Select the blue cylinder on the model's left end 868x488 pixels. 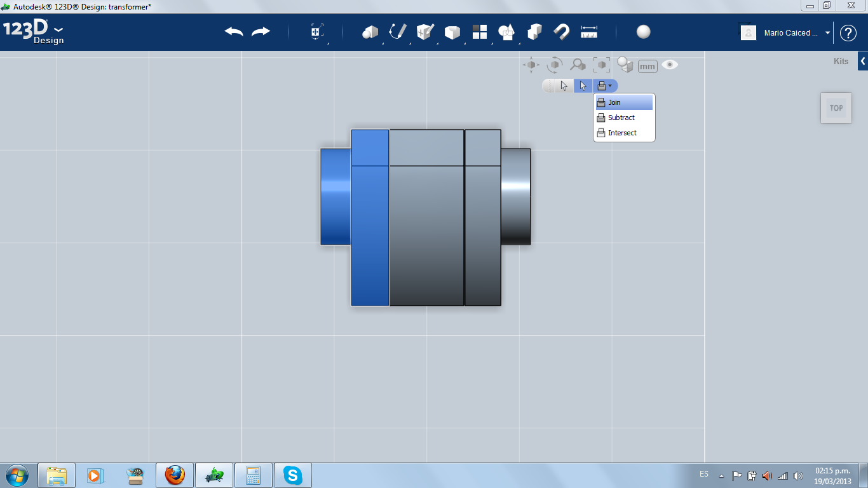pos(336,196)
